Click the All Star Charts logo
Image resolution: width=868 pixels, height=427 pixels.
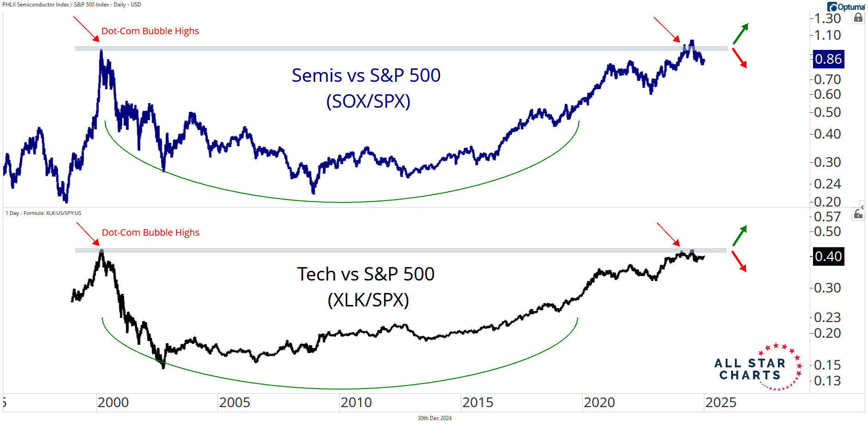tap(757, 368)
